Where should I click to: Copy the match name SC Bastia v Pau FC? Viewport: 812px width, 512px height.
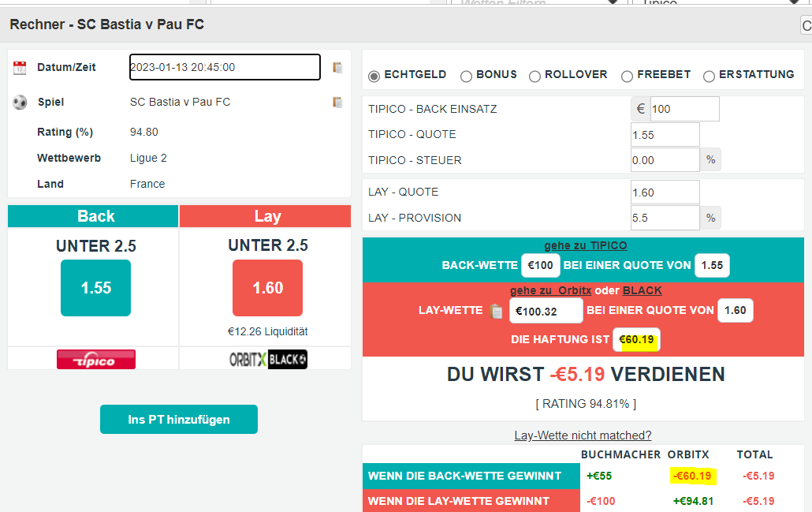click(337, 102)
